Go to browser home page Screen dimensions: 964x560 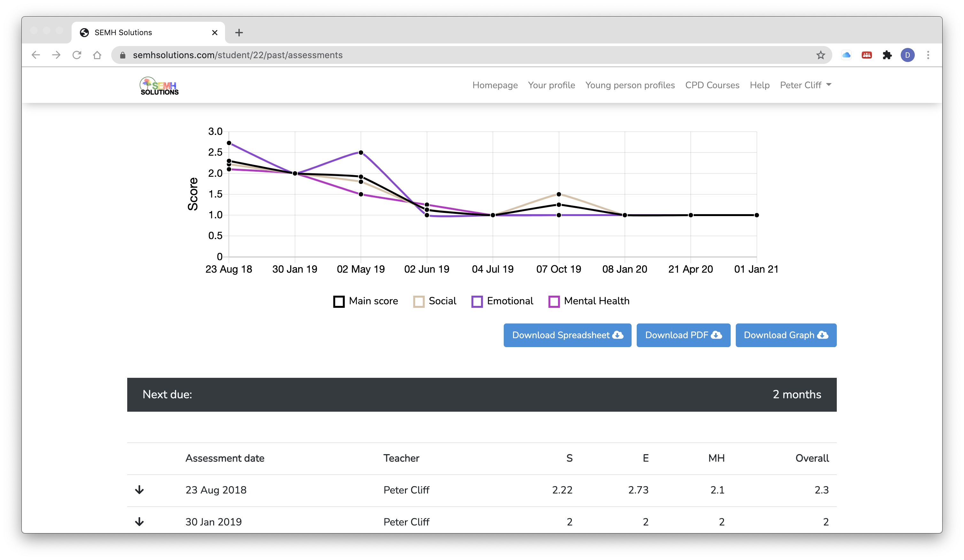coord(97,55)
